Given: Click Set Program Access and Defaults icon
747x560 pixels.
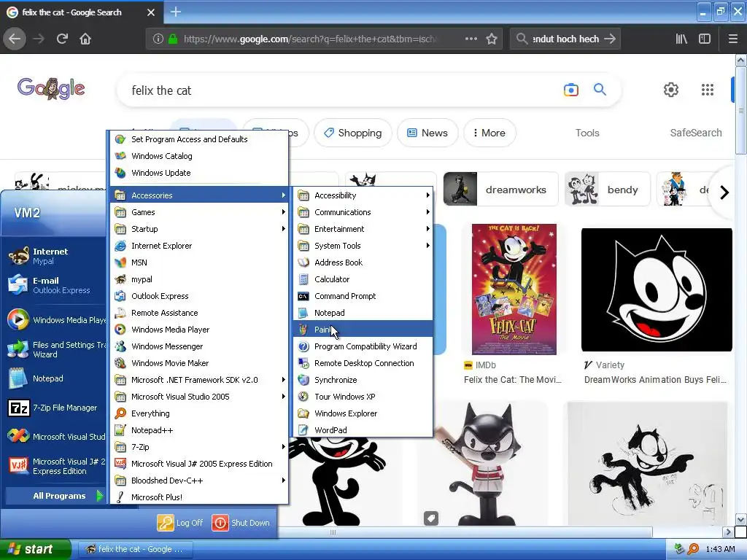Looking at the screenshot, I should (120, 139).
